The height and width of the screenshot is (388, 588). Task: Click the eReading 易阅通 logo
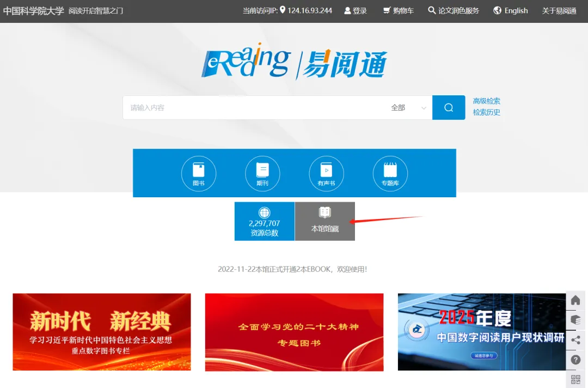coord(294,62)
